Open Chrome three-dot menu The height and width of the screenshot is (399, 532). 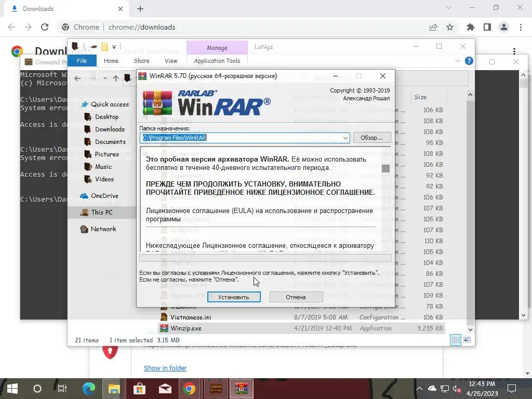point(521,27)
